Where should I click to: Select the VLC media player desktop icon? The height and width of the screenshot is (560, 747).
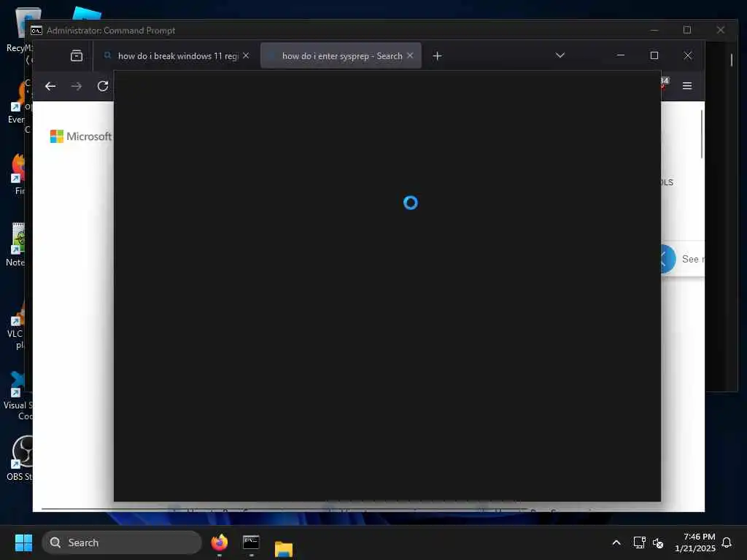(15, 326)
